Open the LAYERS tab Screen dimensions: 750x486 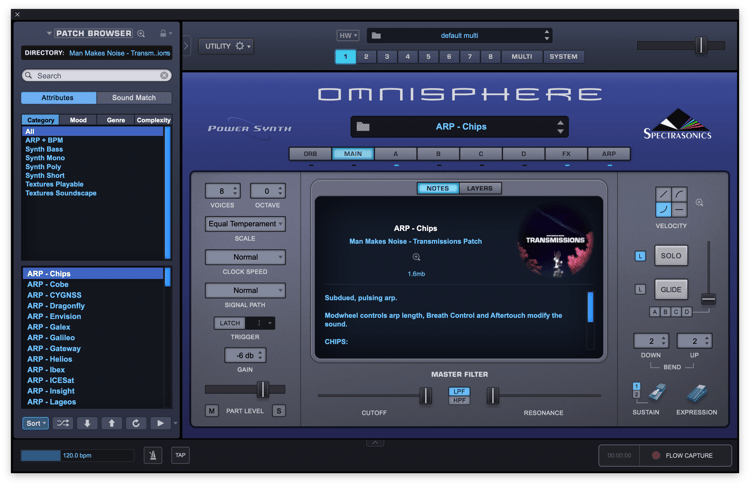point(480,188)
